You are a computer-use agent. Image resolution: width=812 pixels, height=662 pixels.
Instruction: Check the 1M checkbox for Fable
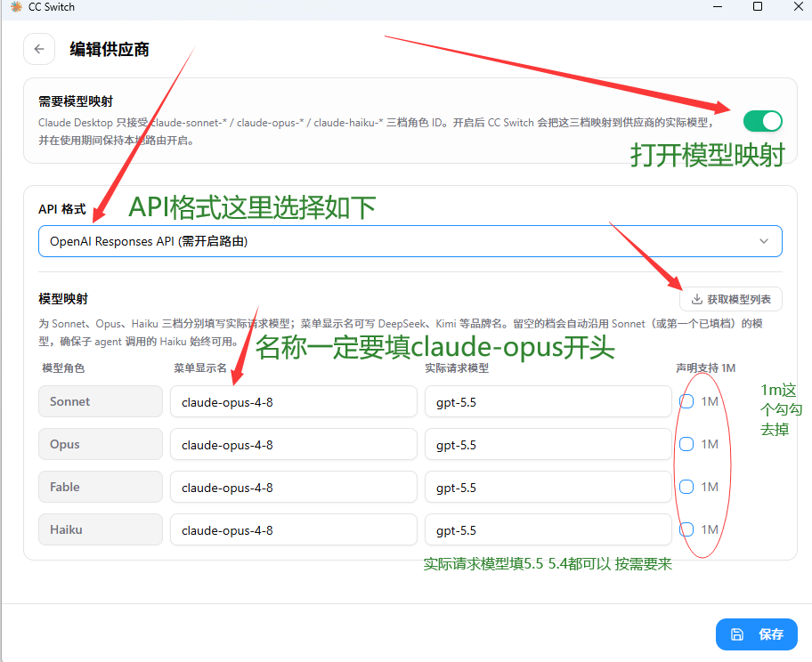(686, 487)
